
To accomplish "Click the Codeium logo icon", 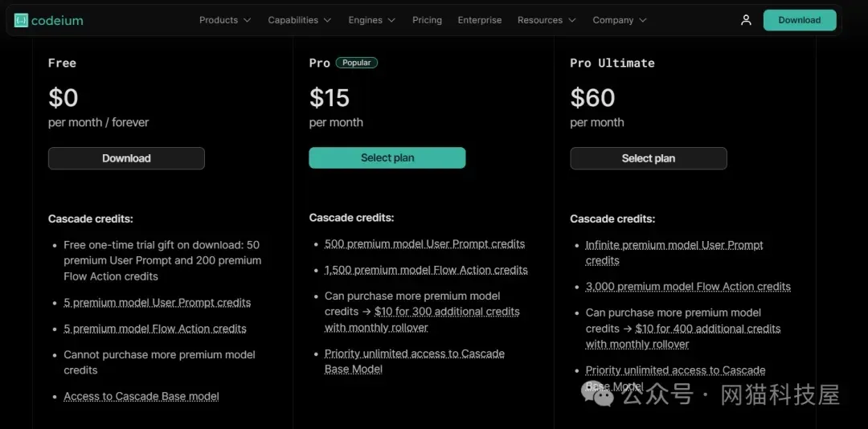I will coord(21,20).
